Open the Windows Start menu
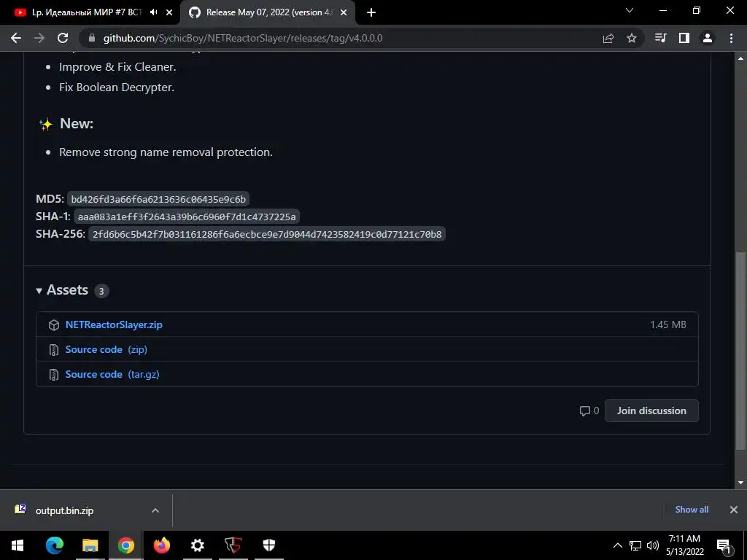 coord(18,545)
